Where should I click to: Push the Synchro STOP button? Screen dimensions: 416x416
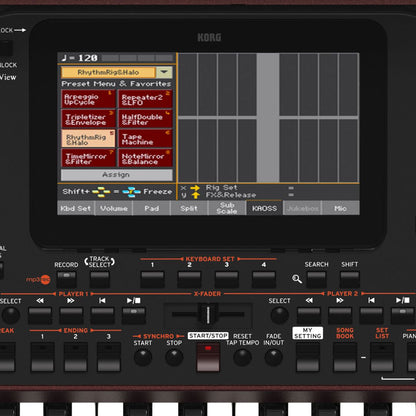(174, 357)
